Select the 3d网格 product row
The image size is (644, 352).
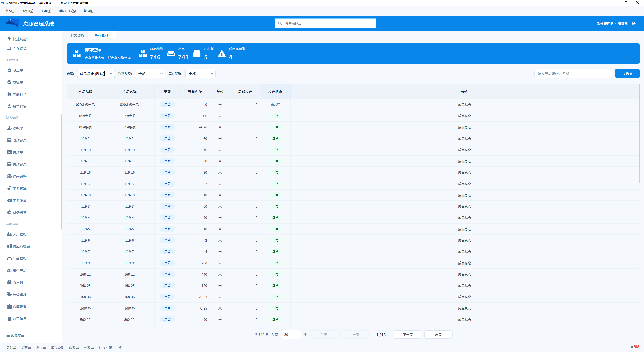[353, 308]
